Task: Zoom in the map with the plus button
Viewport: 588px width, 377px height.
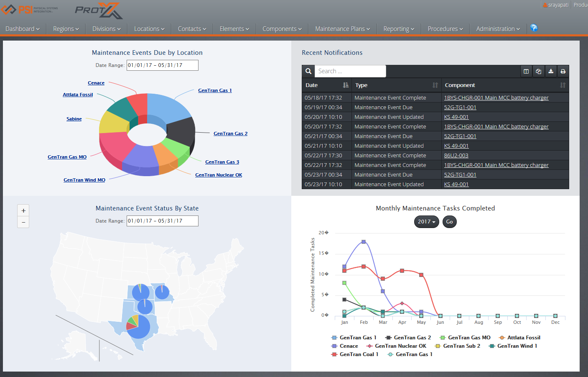Action: pyautogui.click(x=23, y=210)
